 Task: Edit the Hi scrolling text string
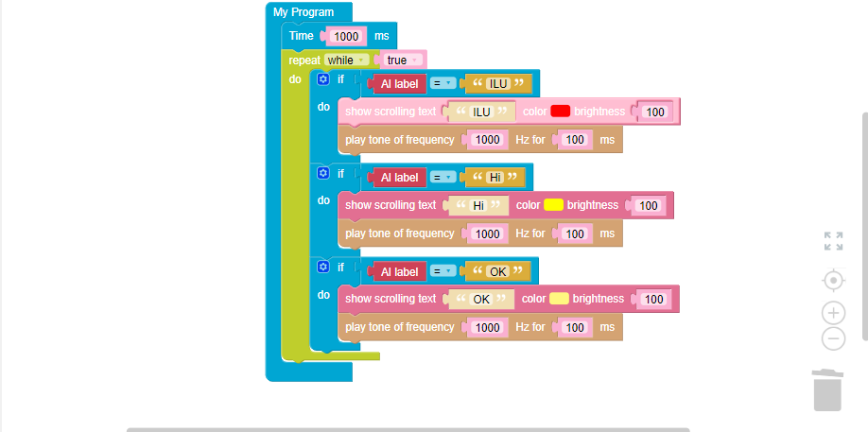(x=478, y=205)
